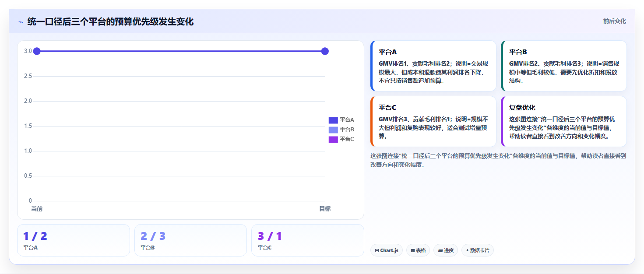Viewport: 644px width, 274px height.
Task: Click the 0.5 y-axis tick label
Action: (28, 176)
